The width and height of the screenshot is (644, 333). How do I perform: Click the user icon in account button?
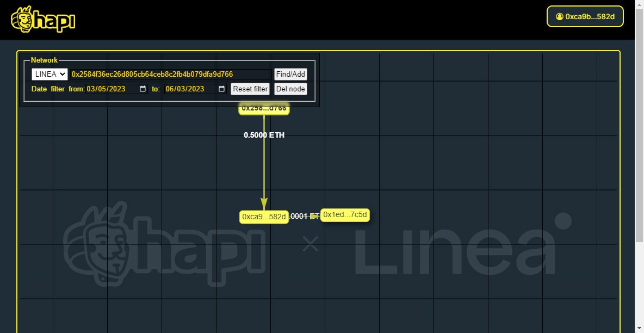click(x=559, y=16)
